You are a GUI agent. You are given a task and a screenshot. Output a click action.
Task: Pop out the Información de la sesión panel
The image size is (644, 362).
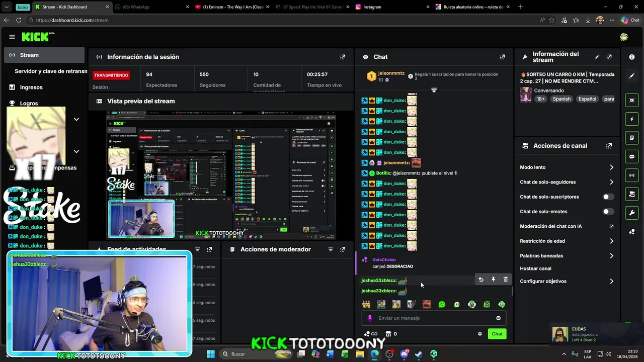(343, 57)
